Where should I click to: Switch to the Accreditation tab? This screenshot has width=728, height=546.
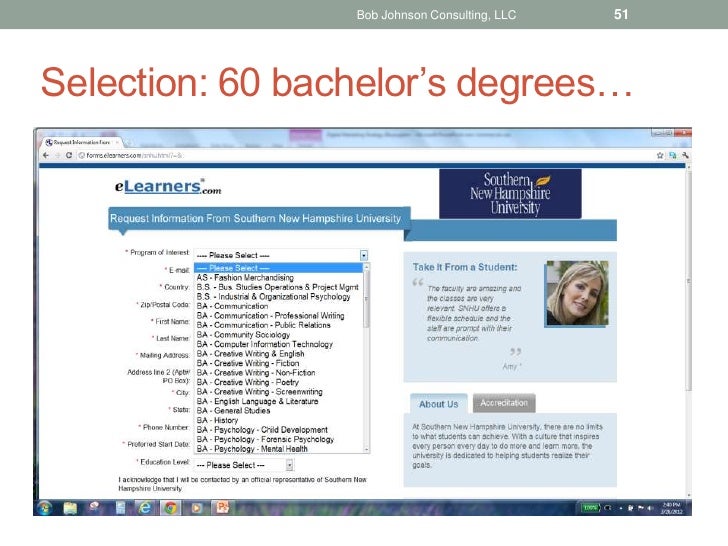504,403
